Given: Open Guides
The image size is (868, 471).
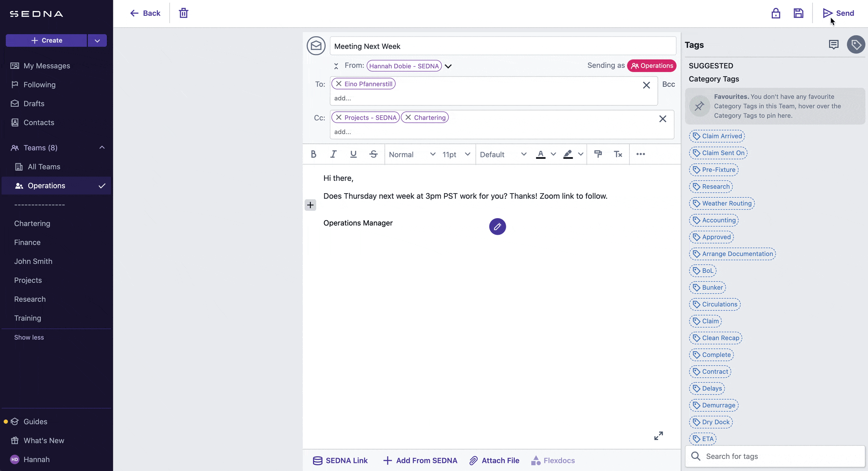Looking at the screenshot, I should tap(29, 422).
